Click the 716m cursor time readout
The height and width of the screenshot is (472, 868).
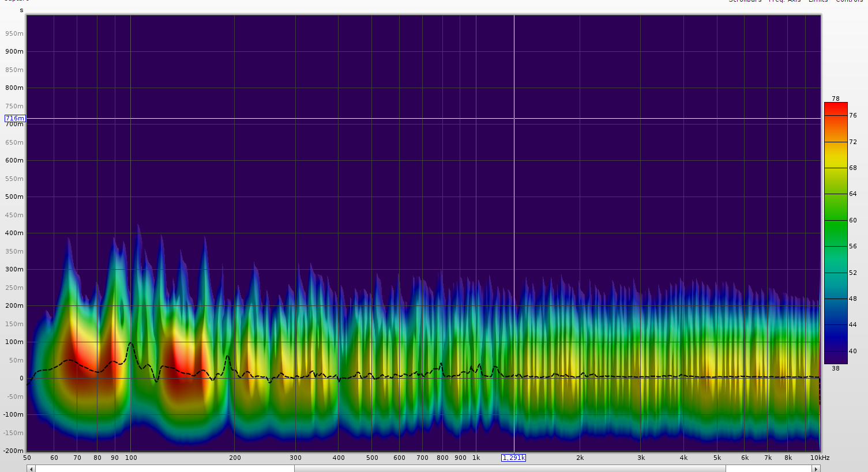pos(15,118)
